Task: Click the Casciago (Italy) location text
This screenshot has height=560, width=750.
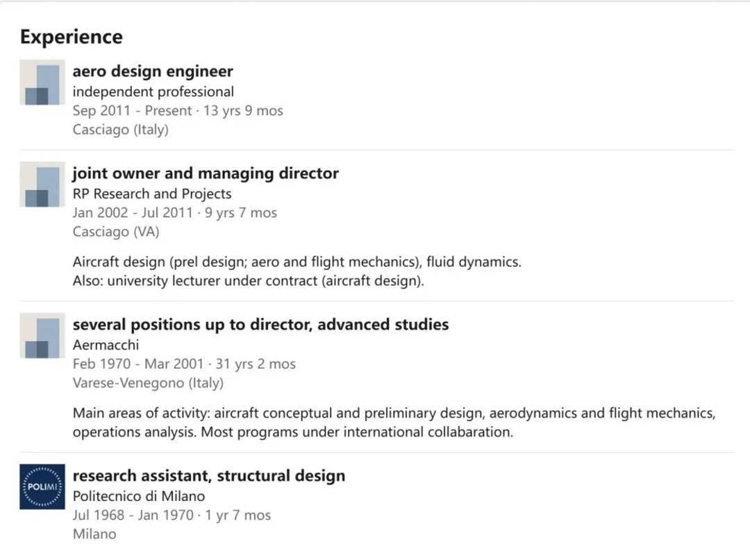Action: (x=120, y=130)
